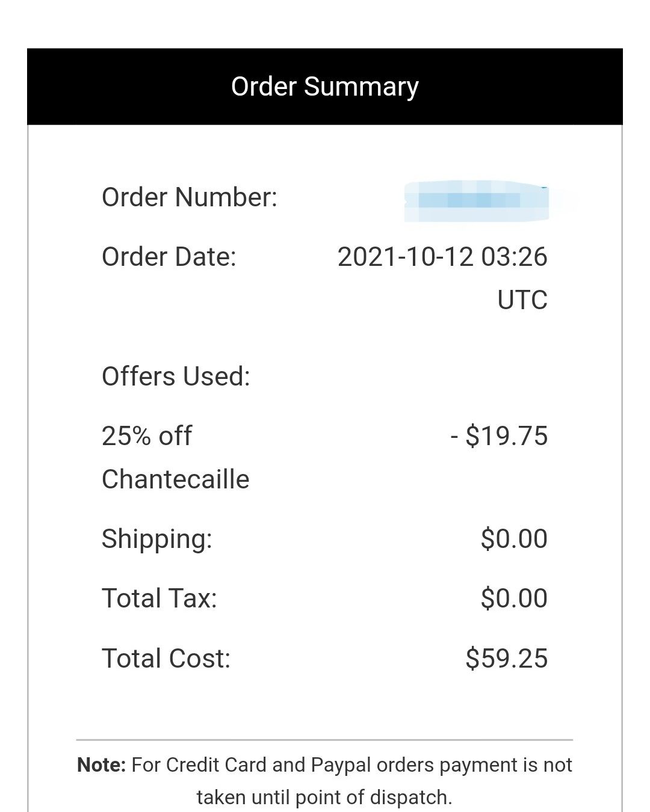Select the $0.00 total tax value
The width and height of the screenshot is (650, 812).
[514, 598]
